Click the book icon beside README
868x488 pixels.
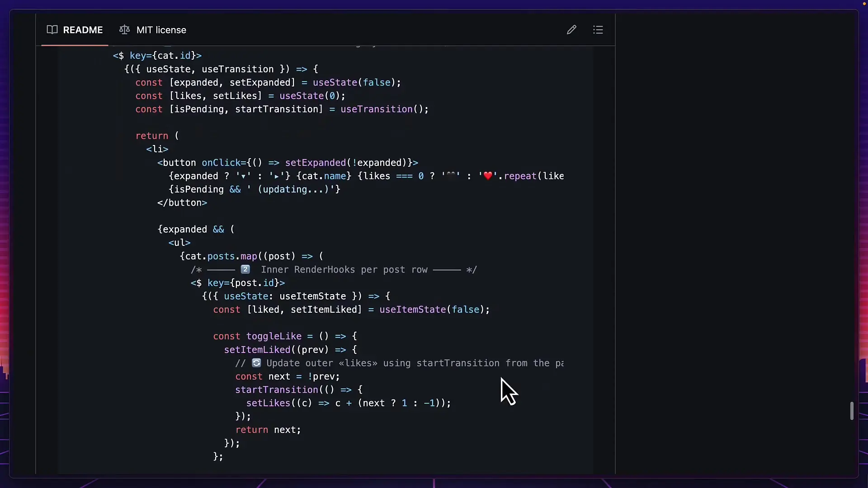(52, 30)
